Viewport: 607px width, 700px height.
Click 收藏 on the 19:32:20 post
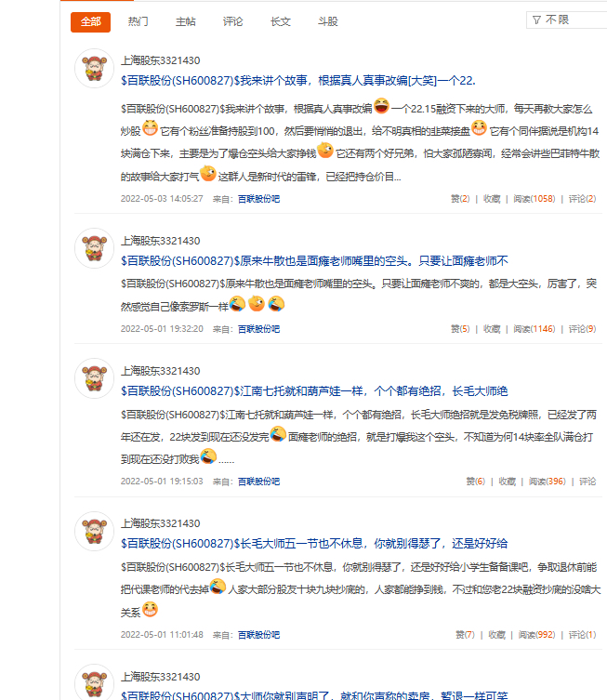[x=492, y=329]
